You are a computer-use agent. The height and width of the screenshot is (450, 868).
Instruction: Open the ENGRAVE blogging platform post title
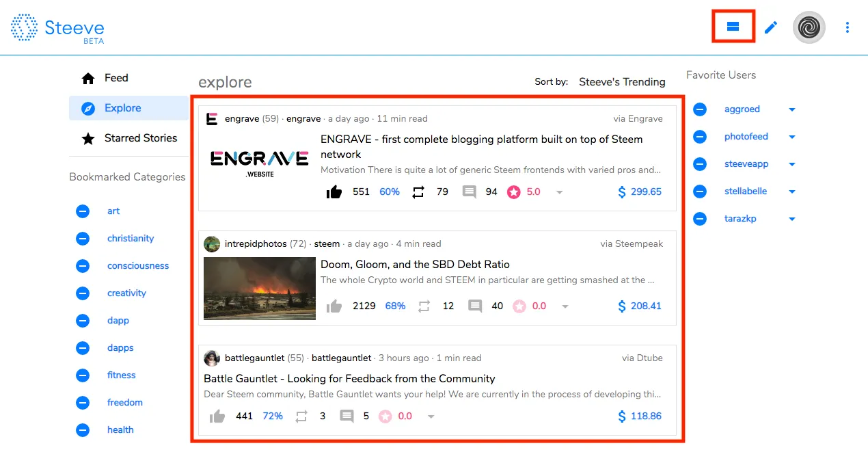(482, 147)
